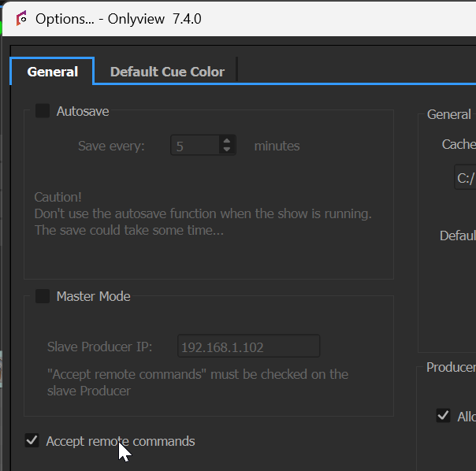Image resolution: width=476 pixels, height=471 pixels.
Task: Click the Slave Producer IP label
Action: (99, 347)
